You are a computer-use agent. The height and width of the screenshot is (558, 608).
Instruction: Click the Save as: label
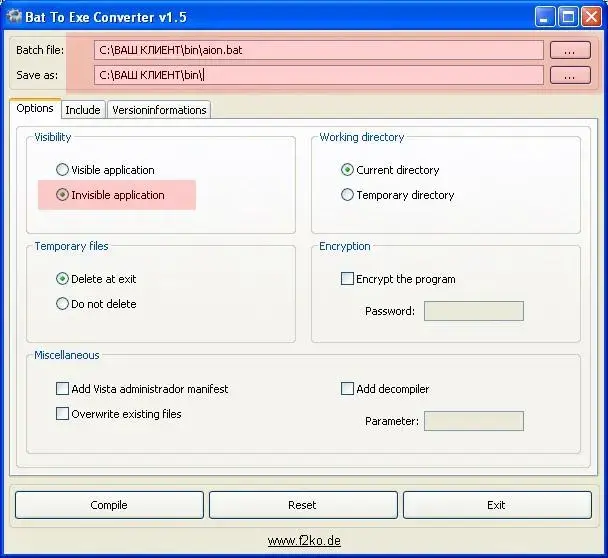tap(37, 75)
